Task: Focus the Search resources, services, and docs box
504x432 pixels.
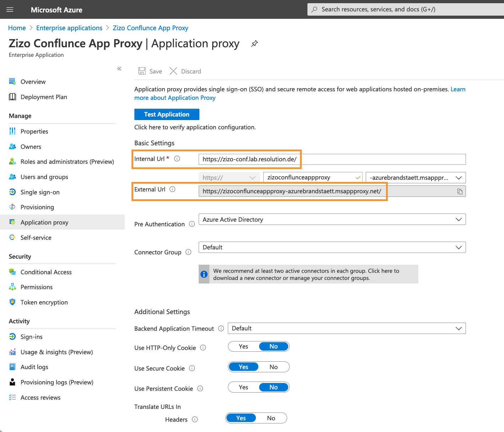Action: [406, 10]
